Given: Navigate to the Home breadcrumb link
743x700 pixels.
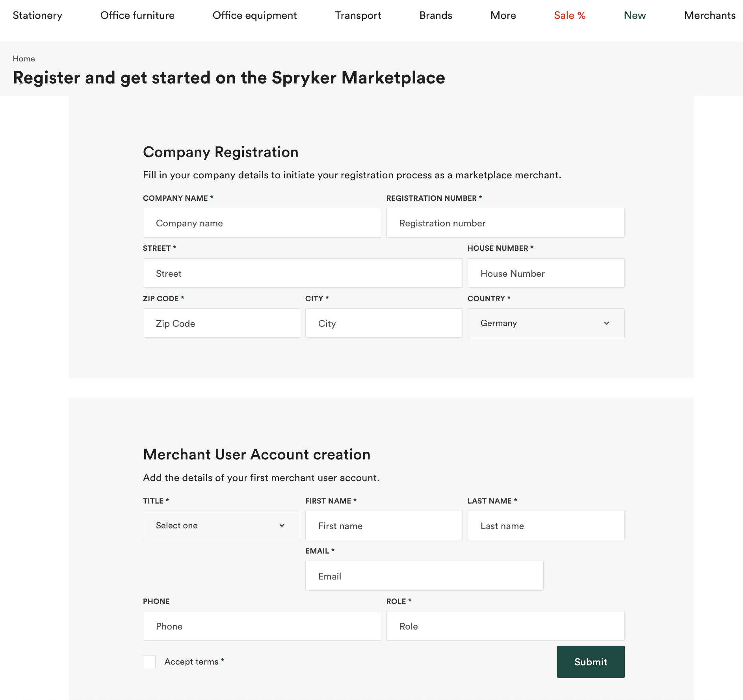Looking at the screenshot, I should click(x=24, y=58).
